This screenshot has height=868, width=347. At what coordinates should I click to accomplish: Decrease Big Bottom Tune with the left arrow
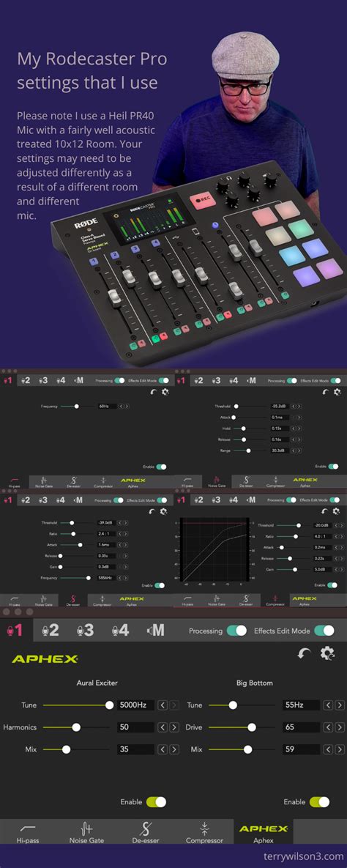point(328,705)
